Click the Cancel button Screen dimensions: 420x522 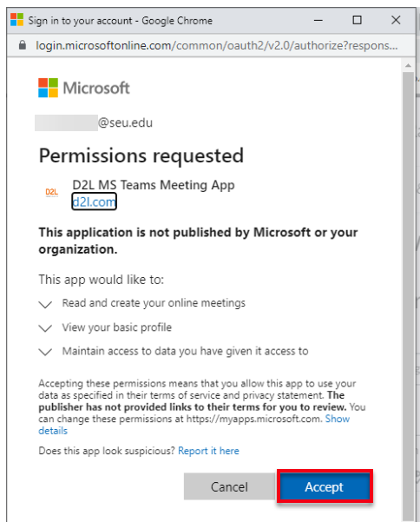pos(229,486)
